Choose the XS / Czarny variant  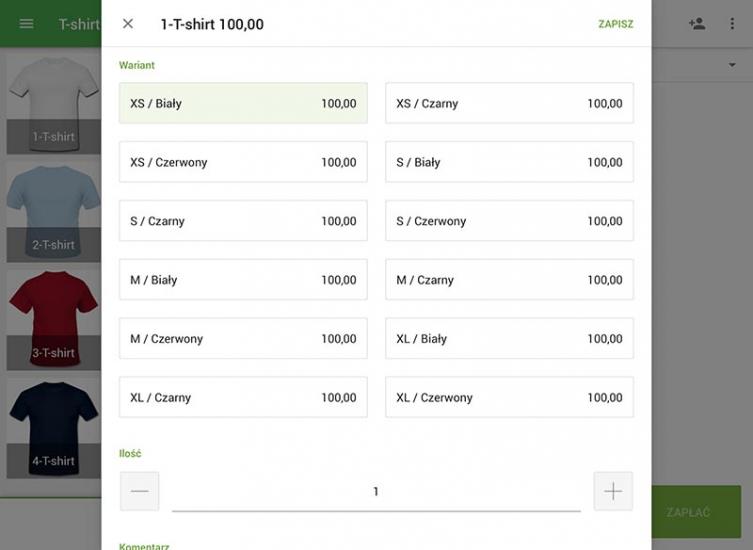[x=509, y=104]
